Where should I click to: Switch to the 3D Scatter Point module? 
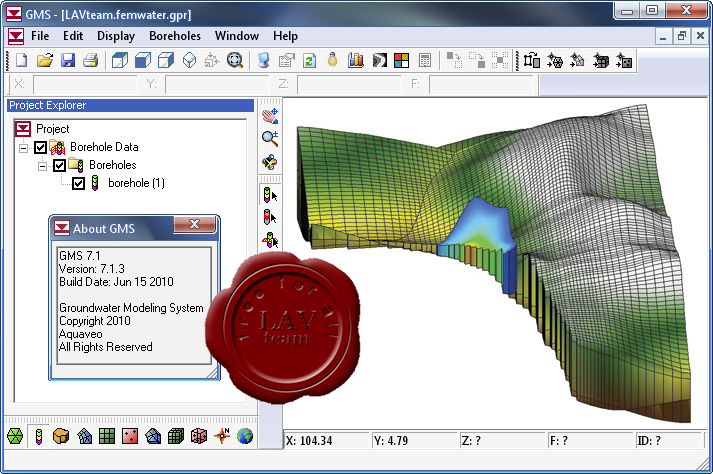point(199,437)
